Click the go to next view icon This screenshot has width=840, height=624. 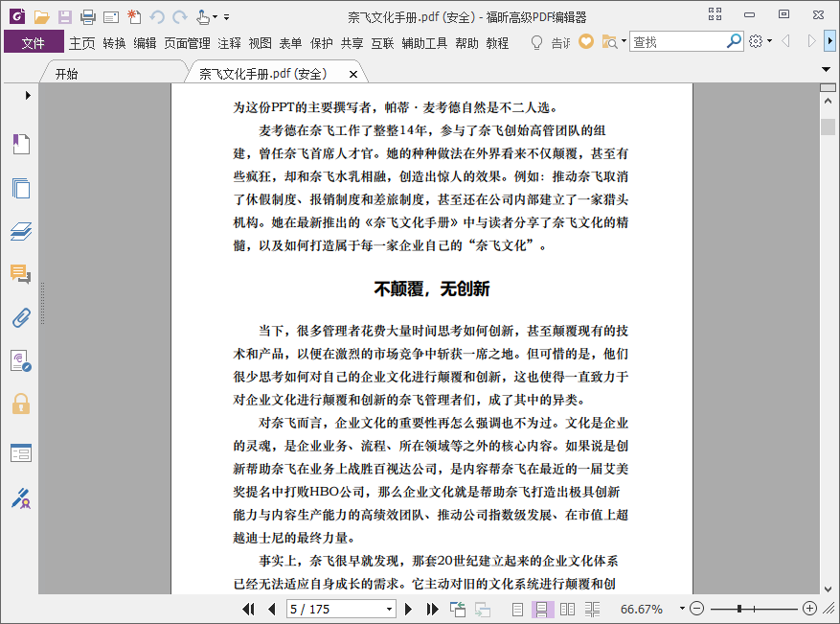pos(483,610)
